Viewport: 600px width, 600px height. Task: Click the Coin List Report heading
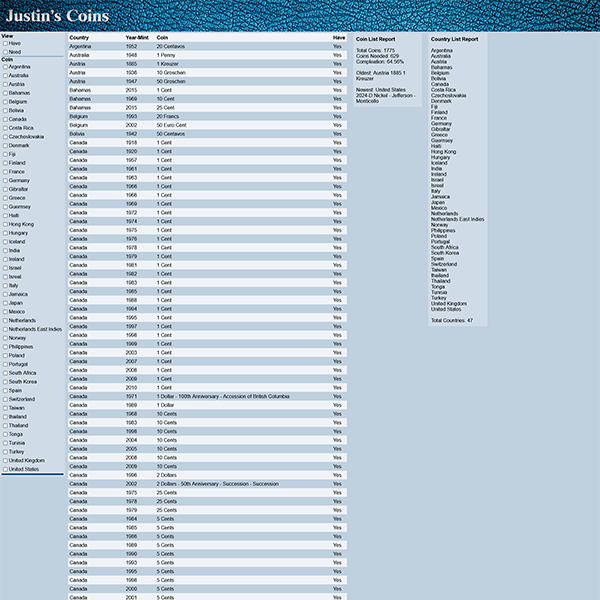click(x=375, y=39)
